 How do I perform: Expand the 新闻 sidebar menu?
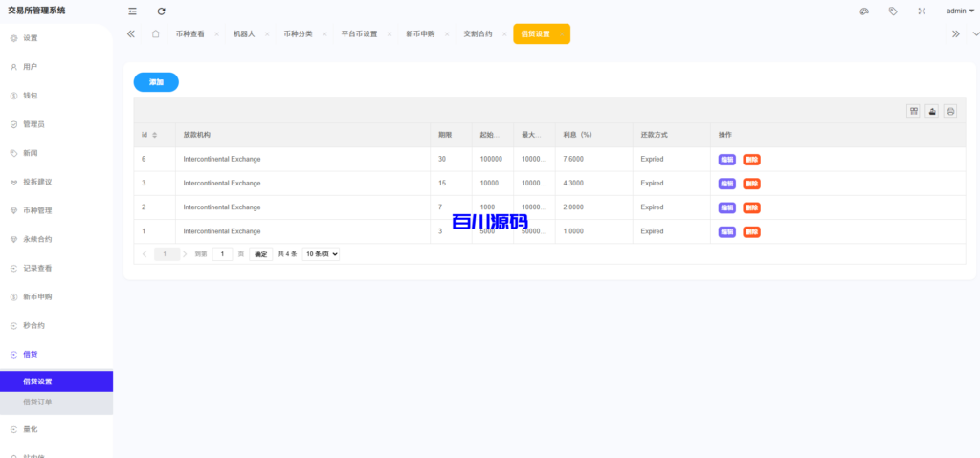click(x=56, y=153)
